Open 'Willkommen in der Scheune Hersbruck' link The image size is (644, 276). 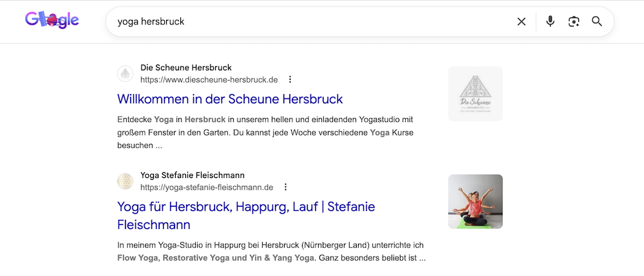tap(230, 99)
